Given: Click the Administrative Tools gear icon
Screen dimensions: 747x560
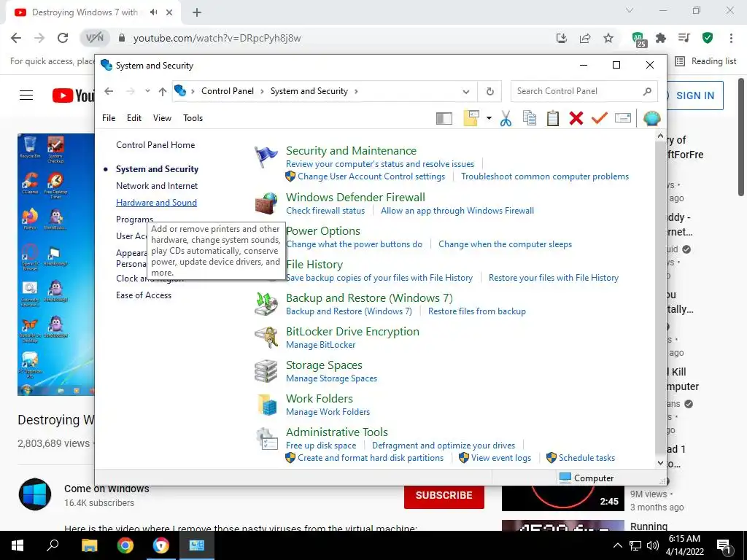Looking at the screenshot, I should (266, 438).
